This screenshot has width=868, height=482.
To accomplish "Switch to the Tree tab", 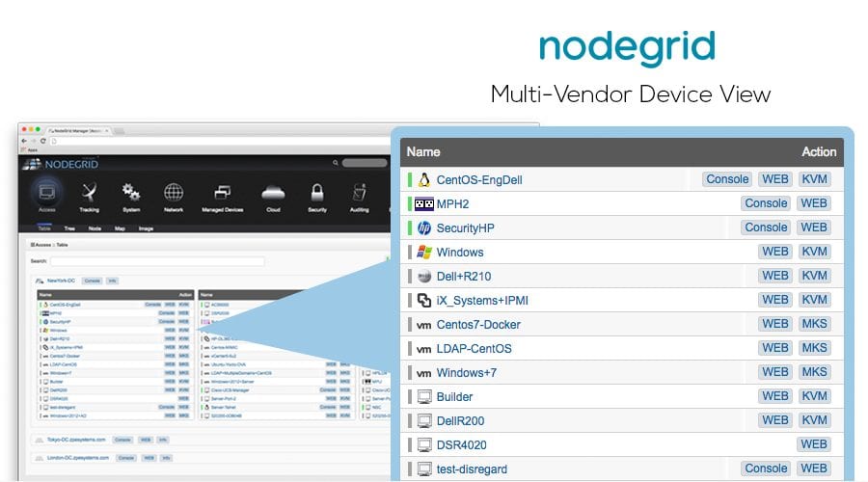I will (69, 228).
